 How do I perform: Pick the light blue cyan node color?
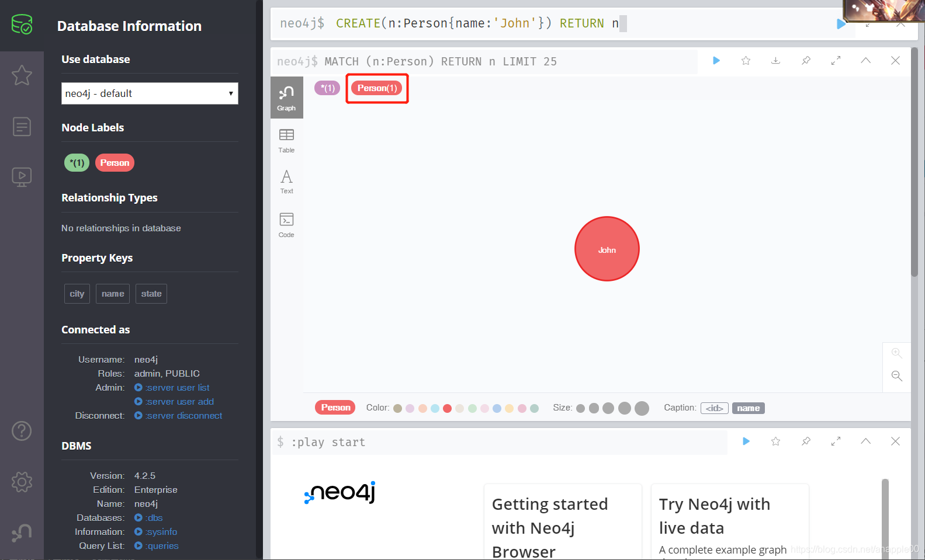tap(435, 408)
